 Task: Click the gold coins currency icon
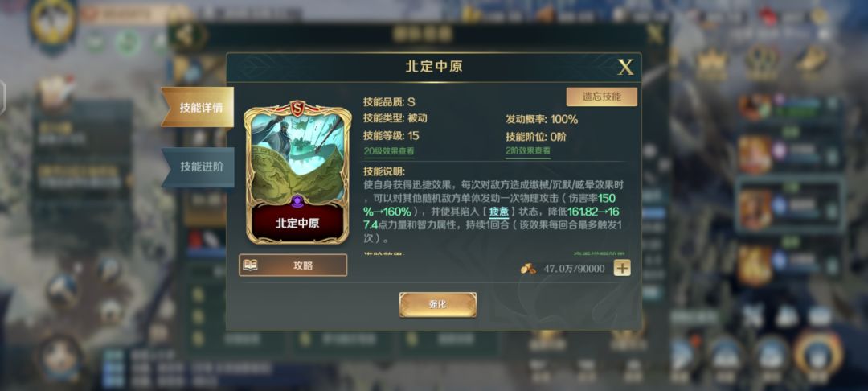[x=528, y=269]
